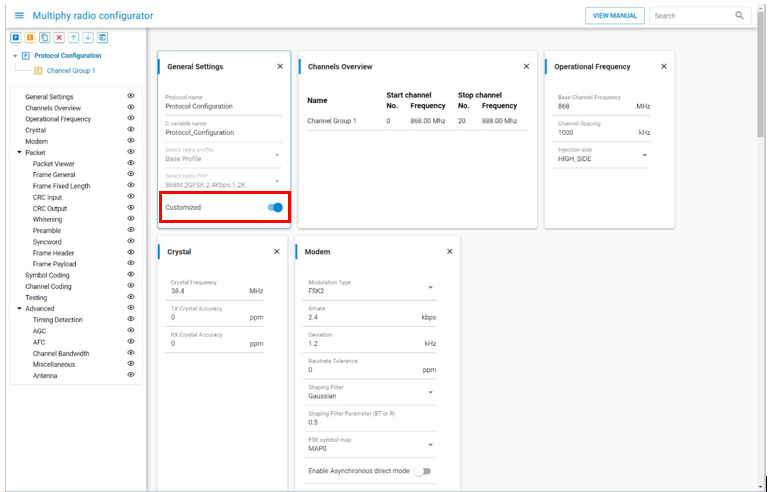Click the move down arrow icon

(88, 37)
